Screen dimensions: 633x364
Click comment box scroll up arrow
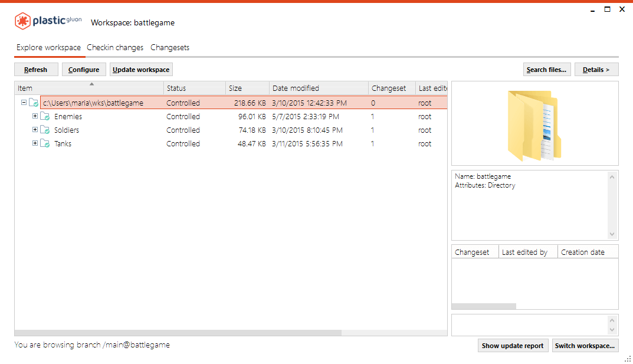[x=612, y=320]
